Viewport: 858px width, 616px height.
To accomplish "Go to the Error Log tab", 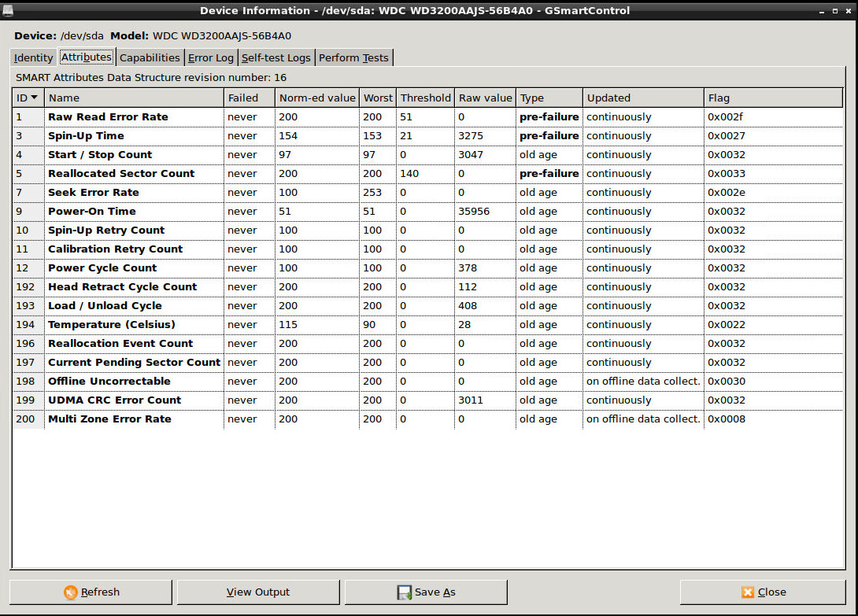I will 210,57.
